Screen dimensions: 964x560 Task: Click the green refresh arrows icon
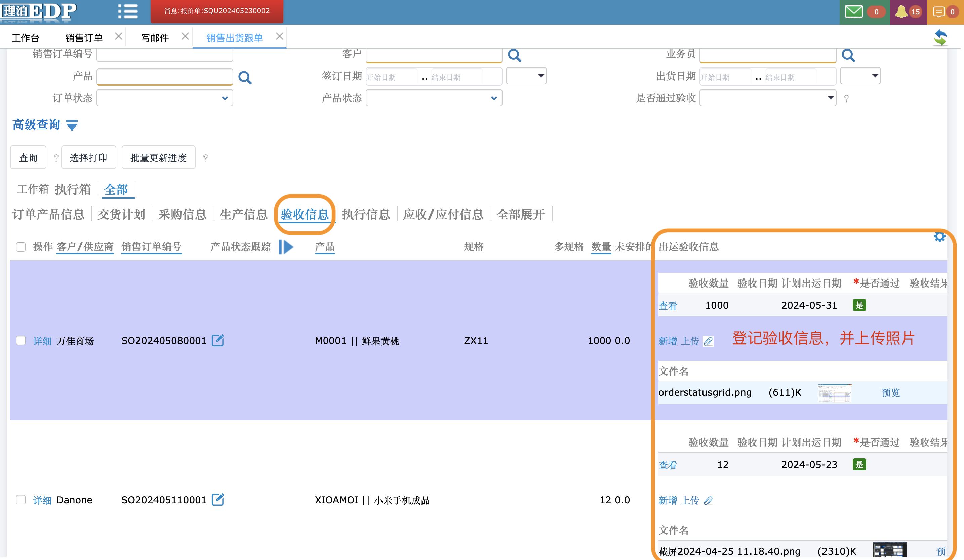940,38
